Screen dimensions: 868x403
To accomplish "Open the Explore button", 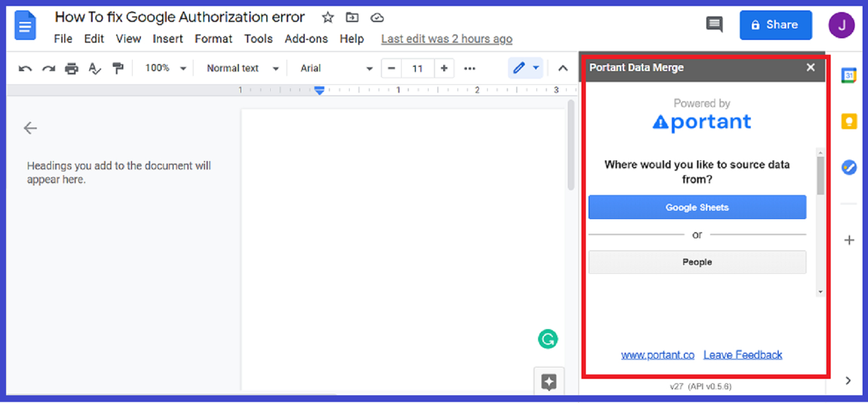I will (x=549, y=382).
